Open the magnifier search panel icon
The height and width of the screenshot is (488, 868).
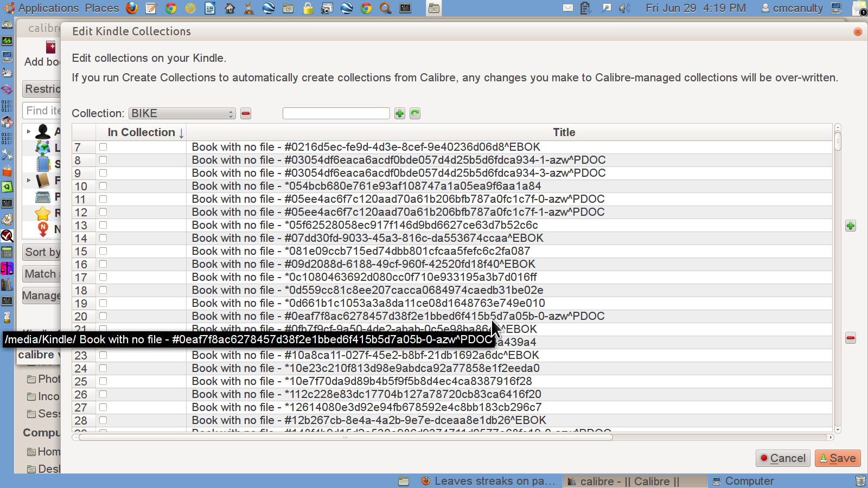pos(386,8)
